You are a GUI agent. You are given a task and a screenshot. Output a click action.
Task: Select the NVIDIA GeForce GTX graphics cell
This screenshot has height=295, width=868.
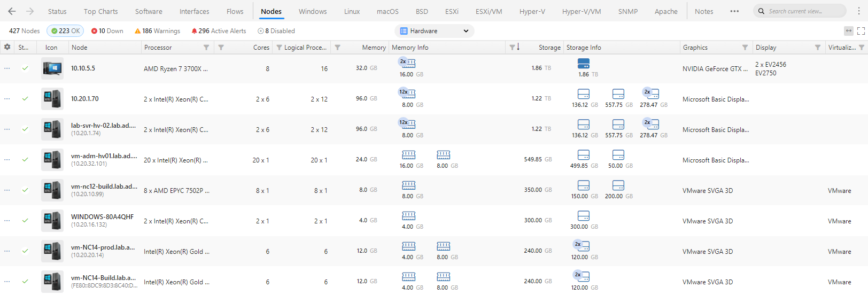click(x=715, y=69)
